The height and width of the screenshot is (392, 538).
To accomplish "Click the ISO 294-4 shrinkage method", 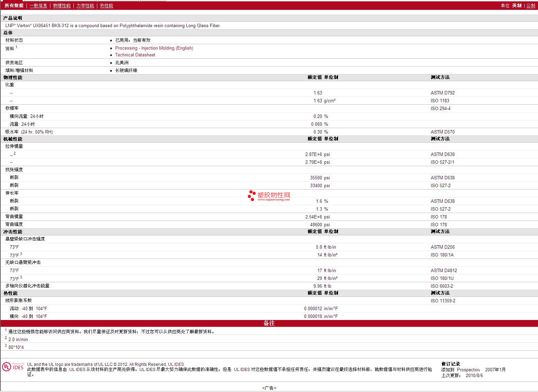I will pos(440,108).
